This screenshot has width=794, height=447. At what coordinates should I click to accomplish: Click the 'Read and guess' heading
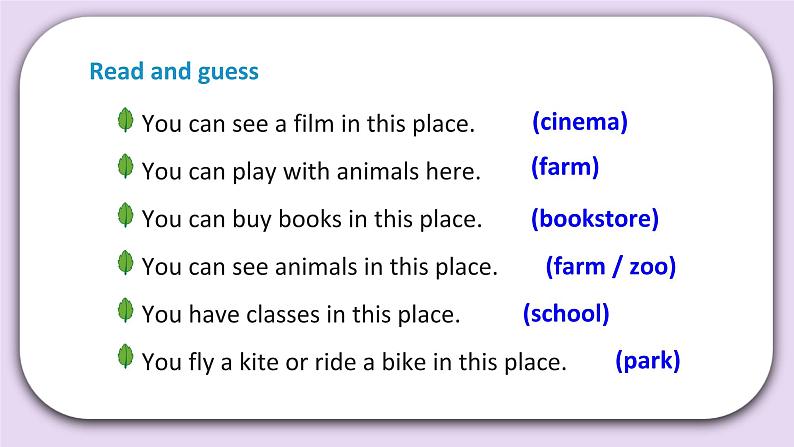tap(174, 72)
